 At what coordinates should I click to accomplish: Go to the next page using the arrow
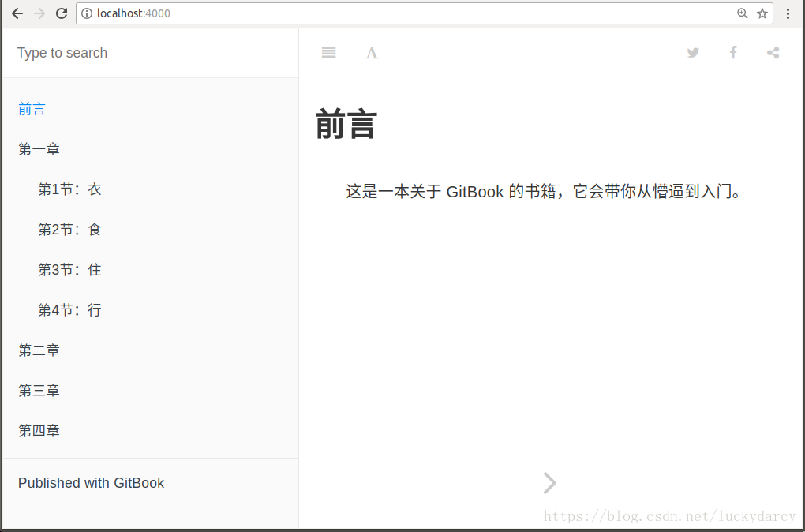pos(549,482)
